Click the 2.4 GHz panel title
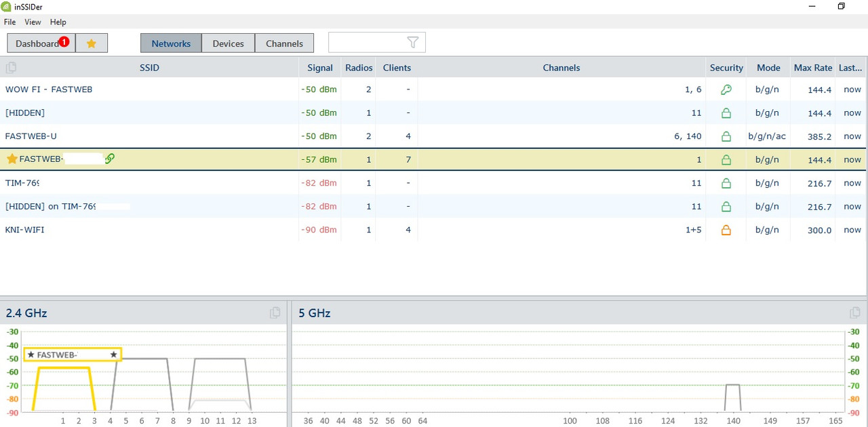The image size is (868, 427). pos(26,313)
